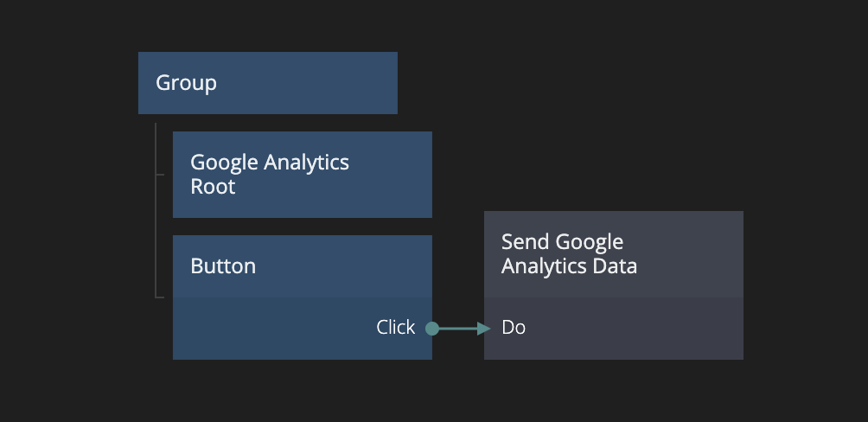Click the Click output port dot

pos(432,329)
